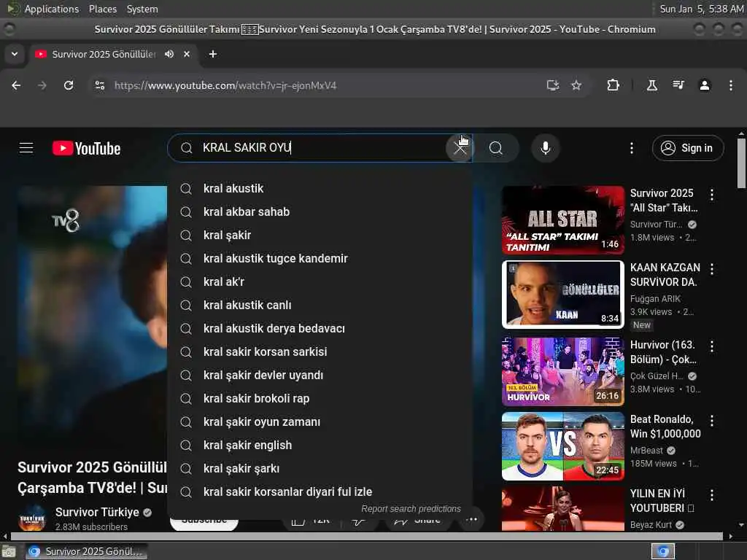The image size is (747, 560).
Task: Pick 'kral sakir korsan sarkisi' suggestion
Action: point(320,352)
